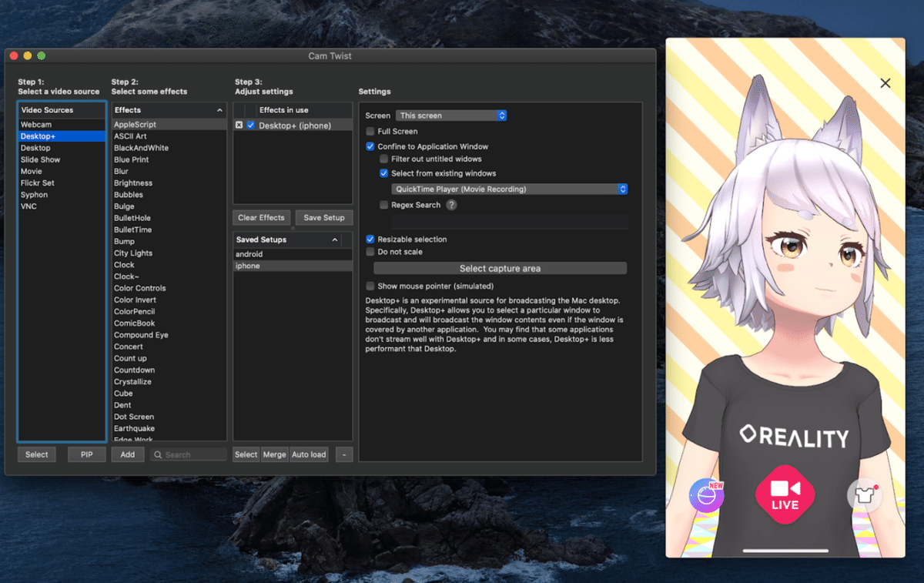
Task: Select Movie video source
Action: click(x=62, y=172)
